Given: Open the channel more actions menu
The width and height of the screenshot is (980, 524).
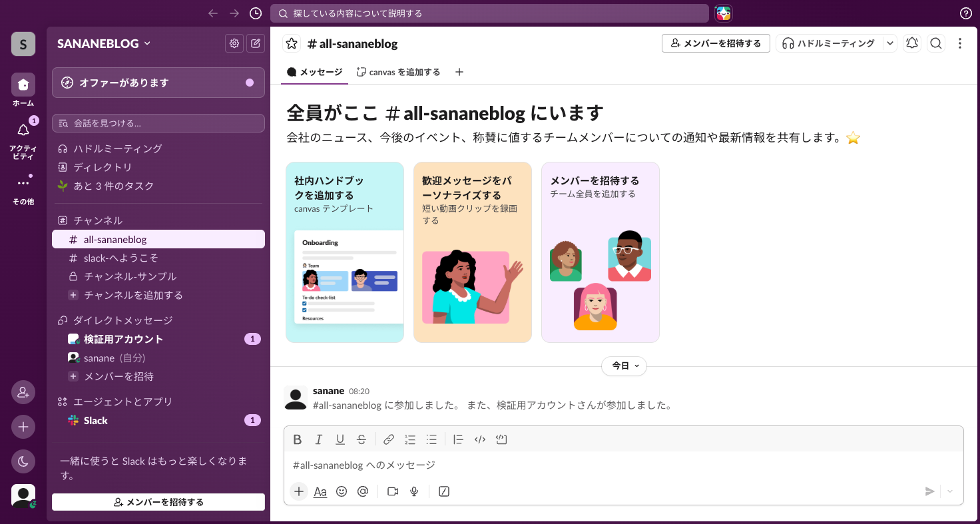Looking at the screenshot, I should (960, 43).
